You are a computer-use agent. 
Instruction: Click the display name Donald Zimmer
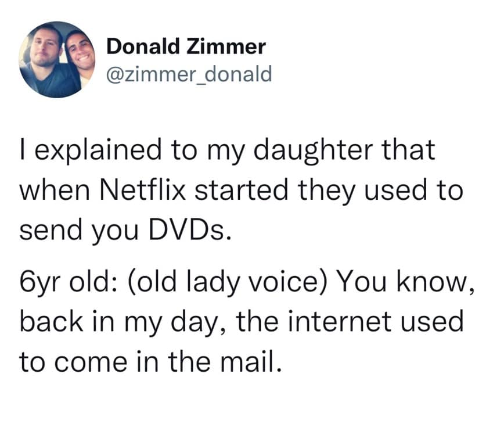tap(186, 46)
